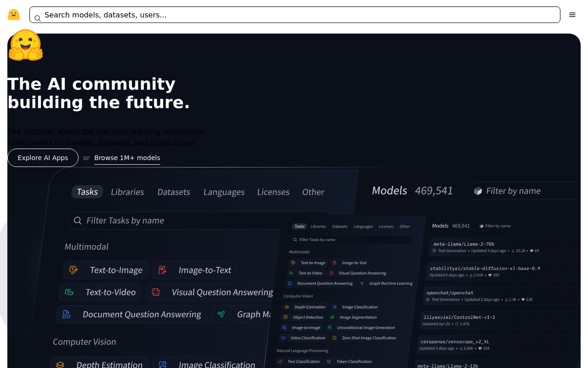Screen dimensions: 588x368
Task: Click the Image-to-Image task chip
Action: pyautogui.click(x=301, y=328)
